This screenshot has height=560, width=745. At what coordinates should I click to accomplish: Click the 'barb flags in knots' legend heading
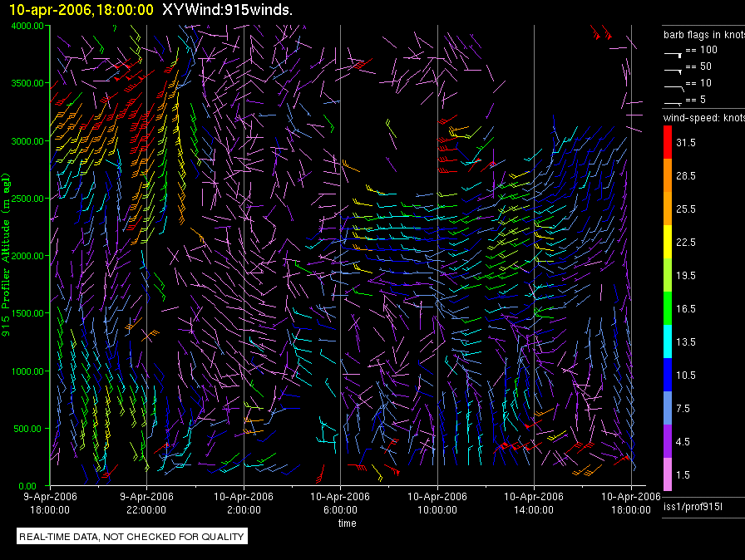click(x=704, y=35)
